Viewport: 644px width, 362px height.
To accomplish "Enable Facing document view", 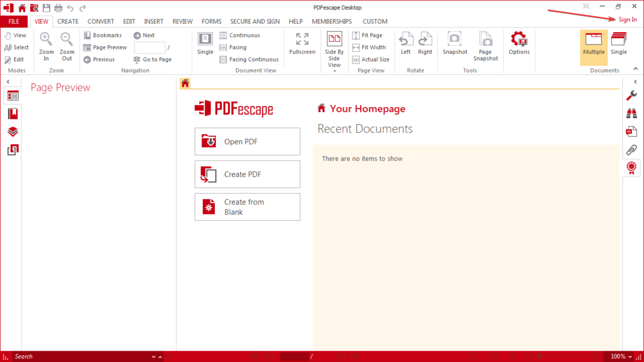I will click(233, 47).
